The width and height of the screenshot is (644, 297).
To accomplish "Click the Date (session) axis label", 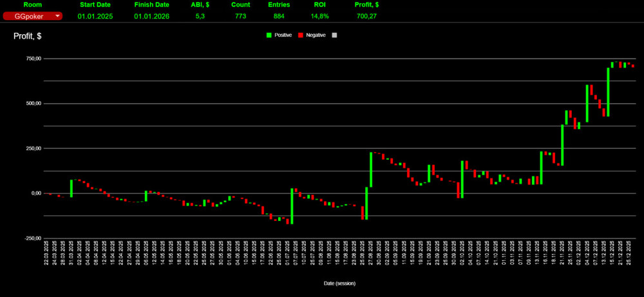I will pos(339,283).
